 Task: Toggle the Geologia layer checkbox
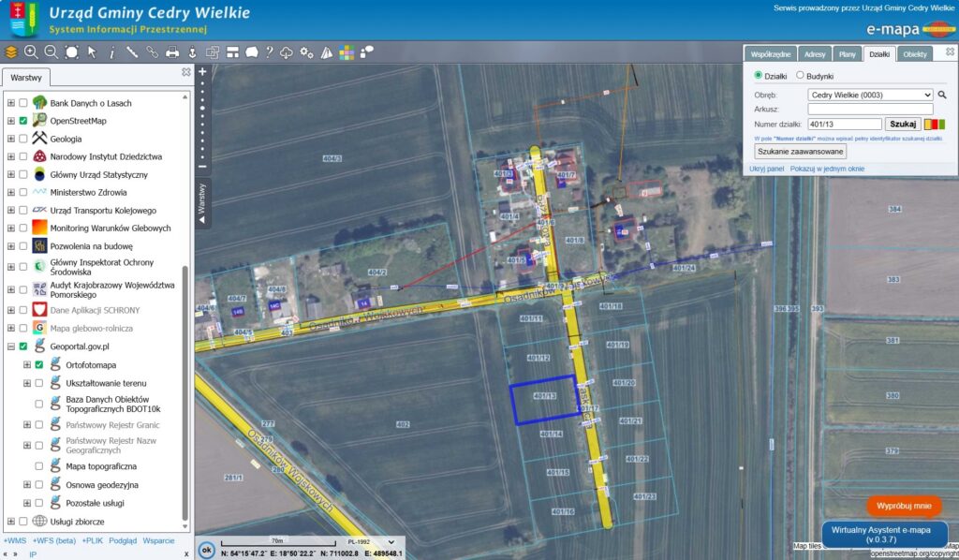click(x=25, y=137)
